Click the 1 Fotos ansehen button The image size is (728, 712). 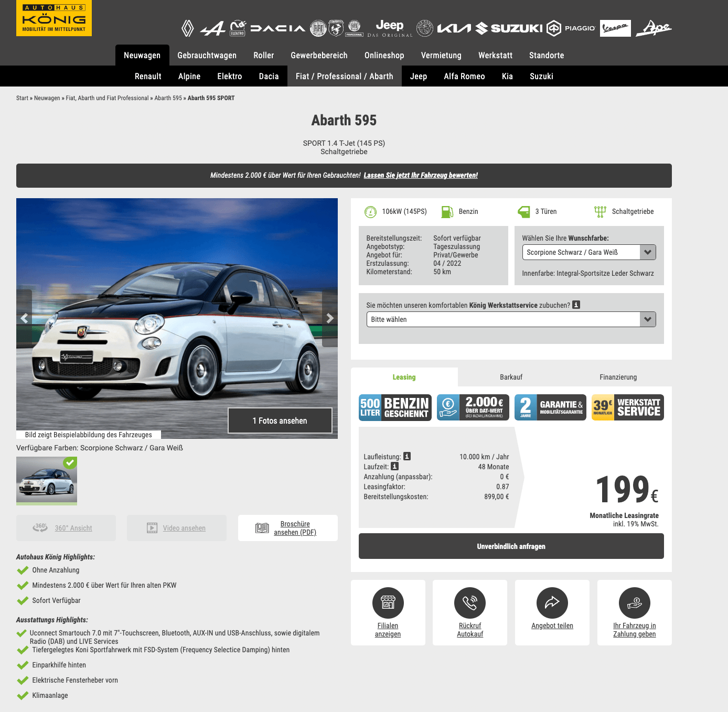[x=280, y=420]
